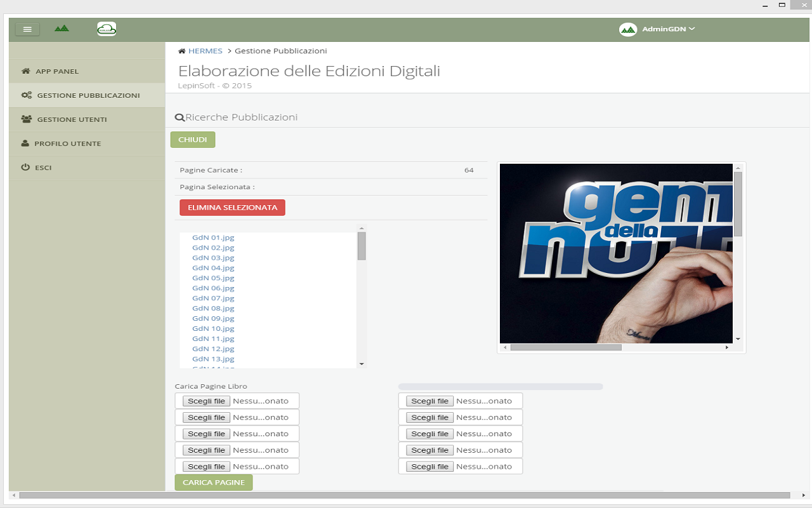Minimize the application window
Screen dimensions: 812x508
pos(764,5)
